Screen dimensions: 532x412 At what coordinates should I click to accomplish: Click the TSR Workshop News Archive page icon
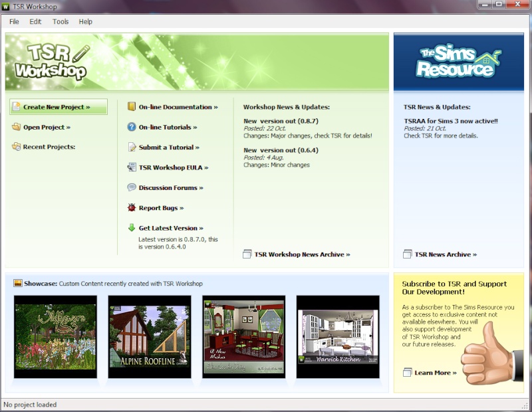tap(247, 254)
